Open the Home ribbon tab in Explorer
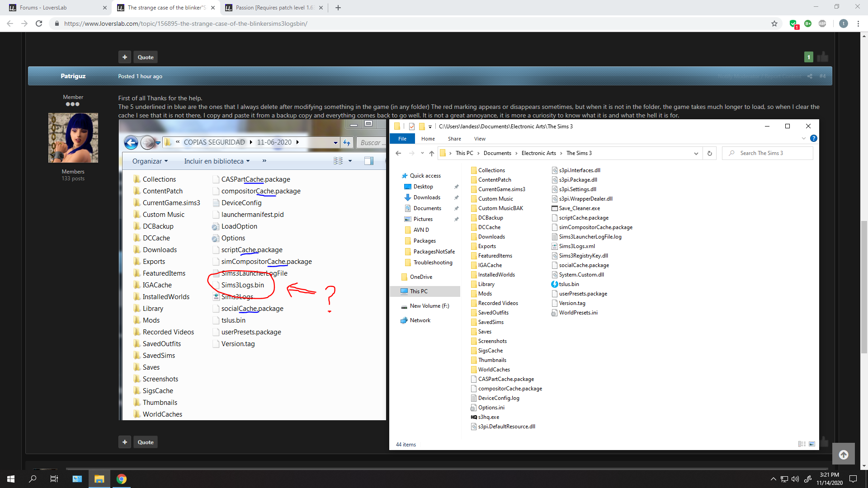Image resolution: width=868 pixels, height=488 pixels. [428, 139]
